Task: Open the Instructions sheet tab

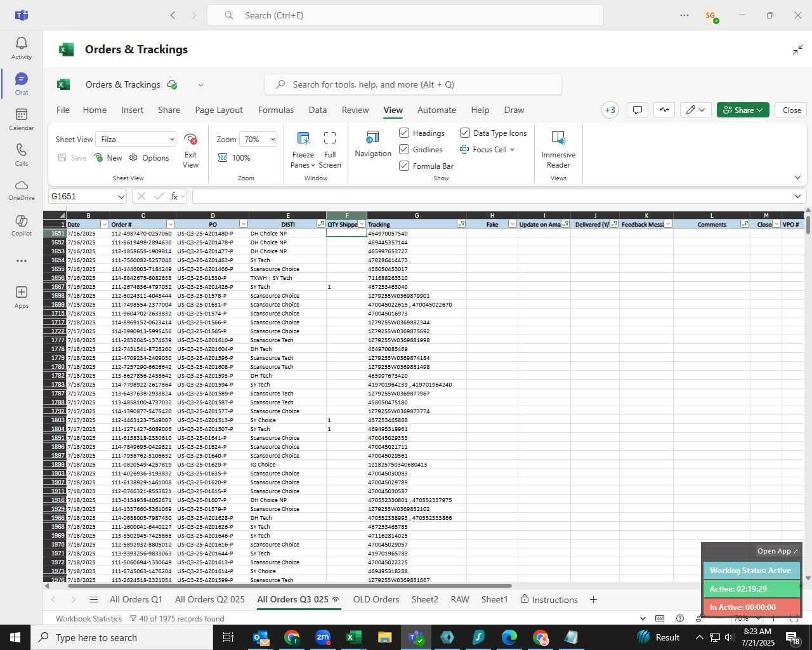Action: pos(549,600)
